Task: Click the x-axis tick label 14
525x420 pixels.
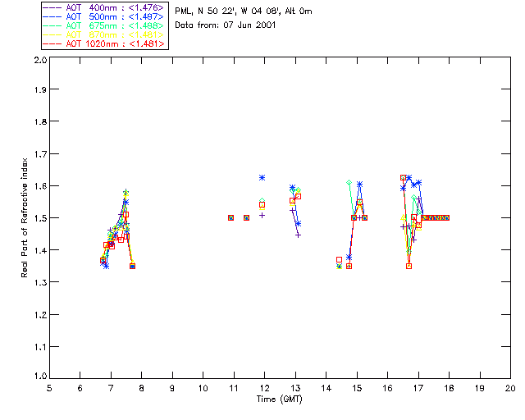Action: 326,388
